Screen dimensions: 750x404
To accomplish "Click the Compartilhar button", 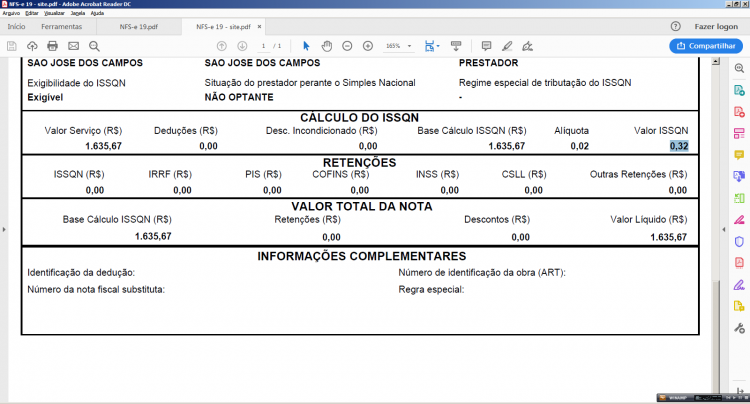I will (706, 46).
